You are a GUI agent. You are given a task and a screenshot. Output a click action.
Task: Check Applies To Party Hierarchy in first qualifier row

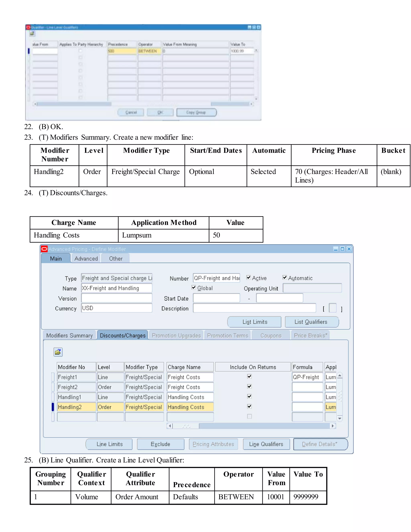[80, 51]
